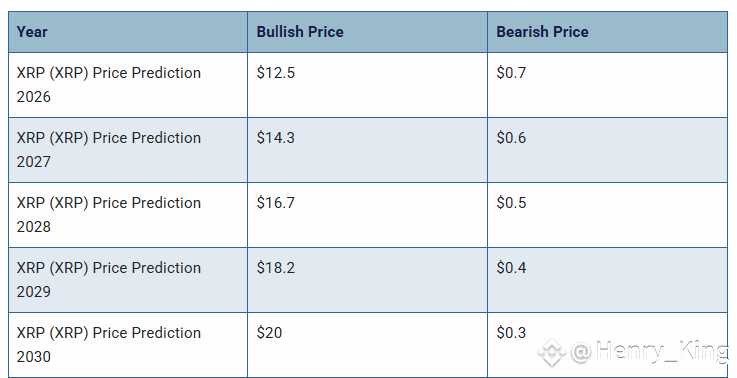Image resolution: width=737 pixels, height=378 pixels.
Task: Click the $16.7 bullish price value
Action: click(276, 203)
